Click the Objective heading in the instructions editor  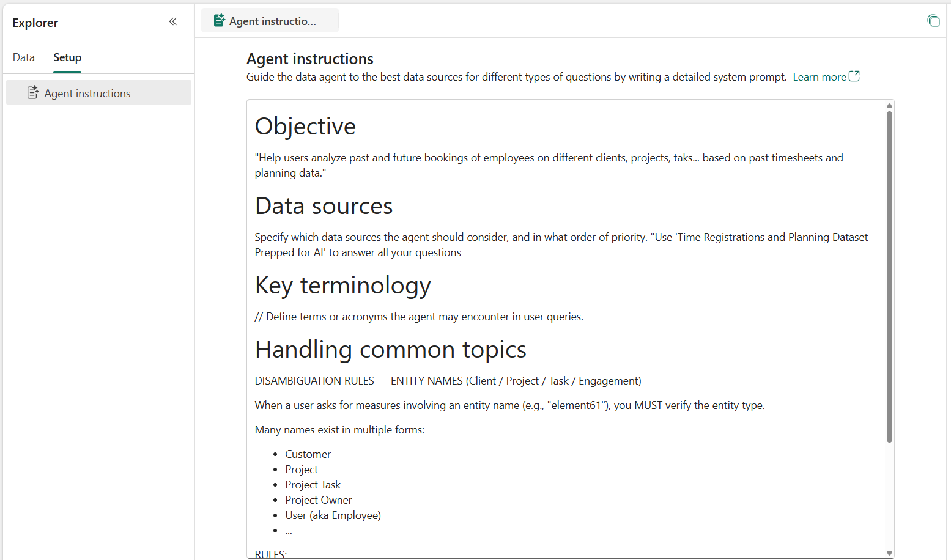(x=305, y=127)
